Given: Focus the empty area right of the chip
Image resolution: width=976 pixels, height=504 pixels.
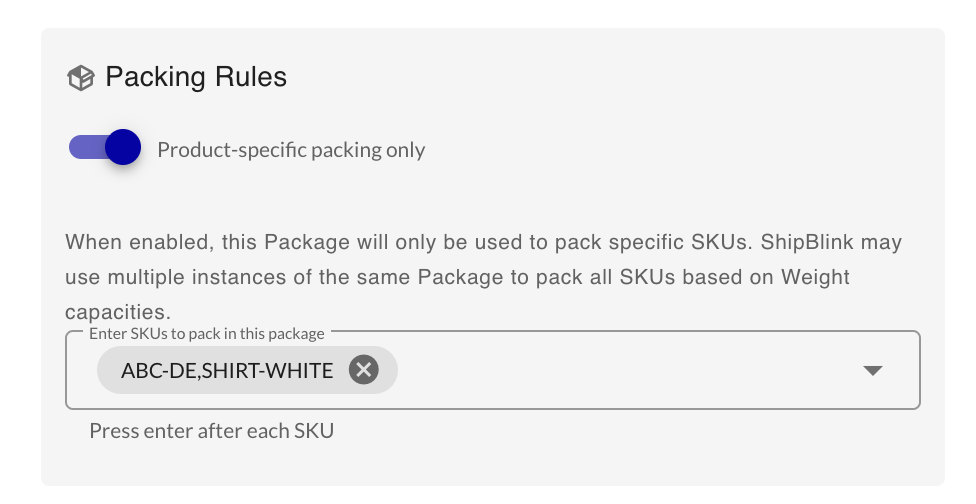Looking at the screenshot, I should click(x=620, y=371).
